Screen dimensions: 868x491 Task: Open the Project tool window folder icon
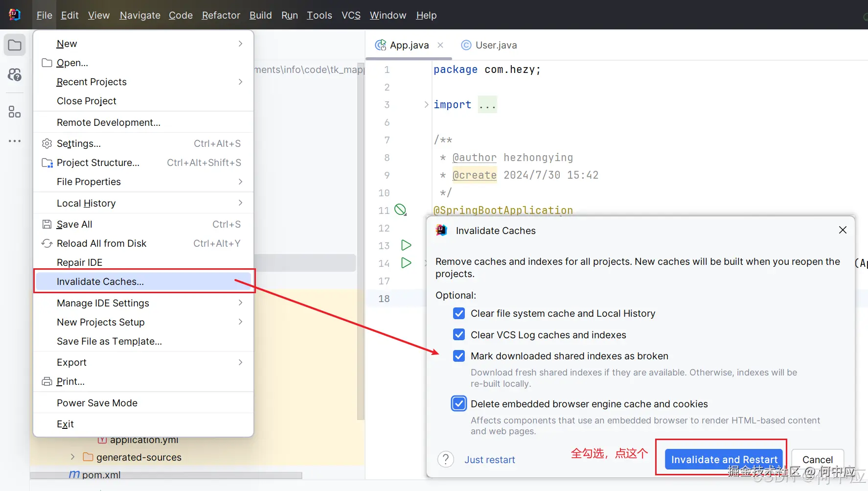tap(15, 46)
